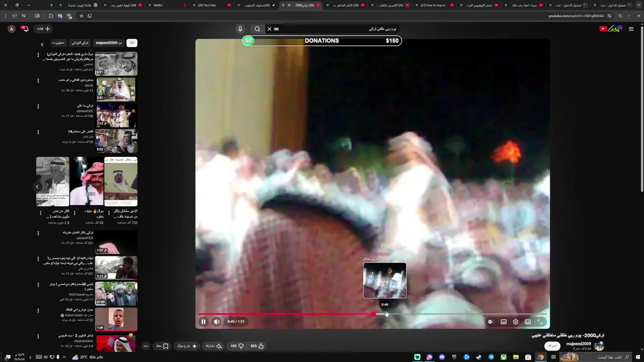
Task: Open on-screen keyboard icon in search box
Action: pyautogui.click(x=276, y=29)
